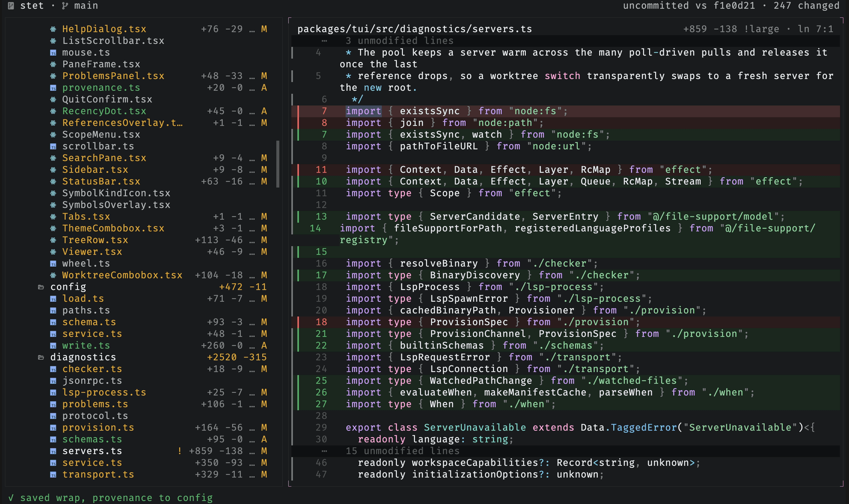Click the +859 -138 !large stats in the diff header
The width and height of the screenshot is (849, 504).
pyautogui.click(x=731, y=29)
